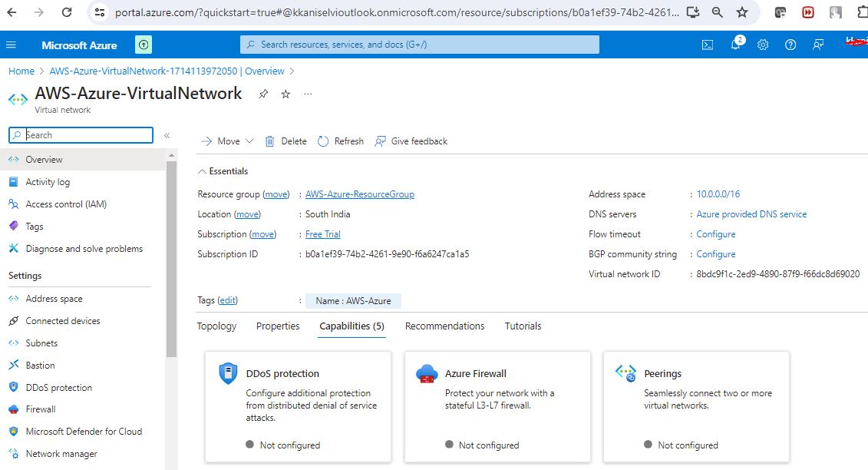Image resolution: width=868 pixels, height=470 pixels.
Task: Click the Delete button in toolbar
Action: (285, 141)
